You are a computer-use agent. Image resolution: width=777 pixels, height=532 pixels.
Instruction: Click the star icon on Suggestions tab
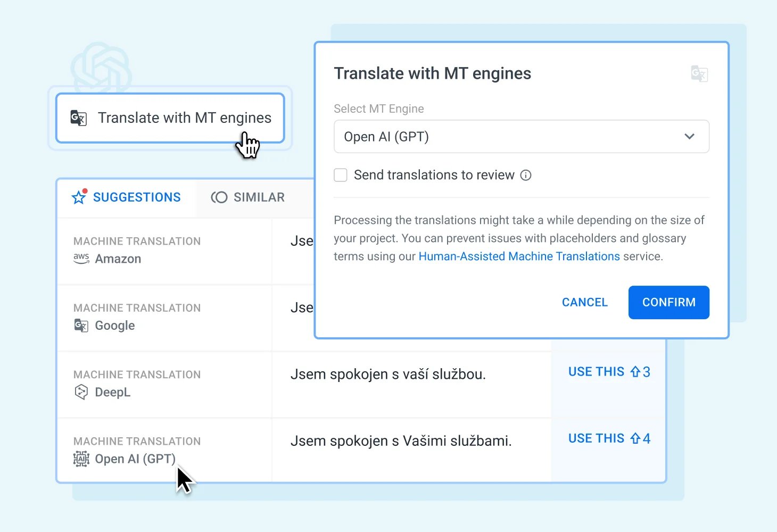79,197
